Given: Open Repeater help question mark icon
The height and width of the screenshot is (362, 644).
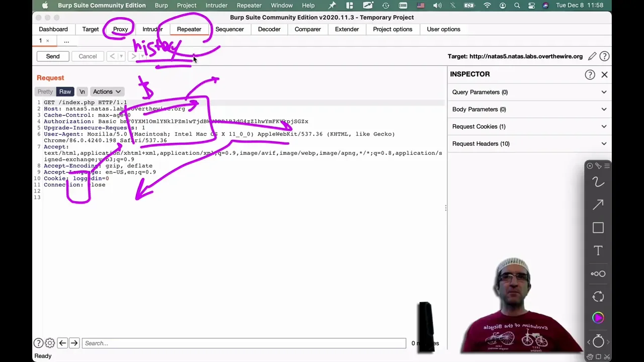Looking at the screenshot, I should coord(604,56).
